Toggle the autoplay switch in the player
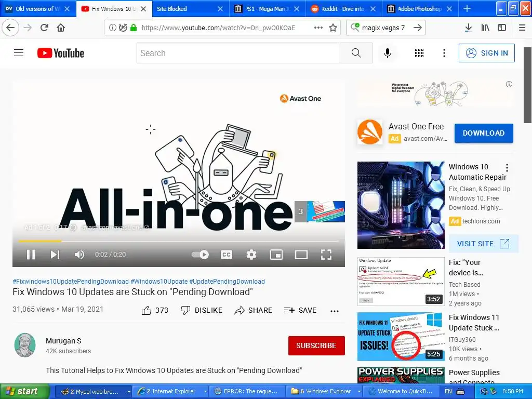Viewport: 532px width, 399px height. coord(200,255)
